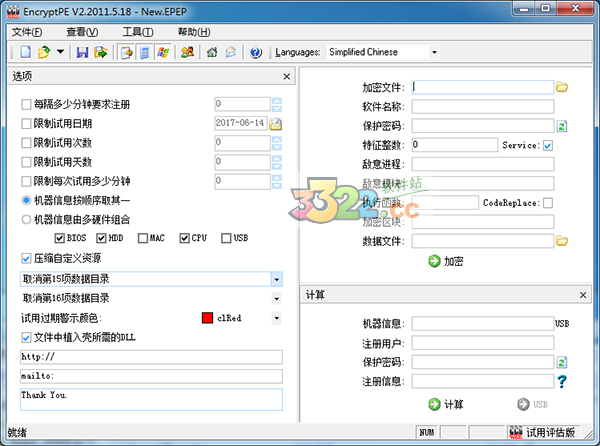Click the Windows flag toolbar icon
The height and width of the screenshot is (446, 600).
(163, 52)
